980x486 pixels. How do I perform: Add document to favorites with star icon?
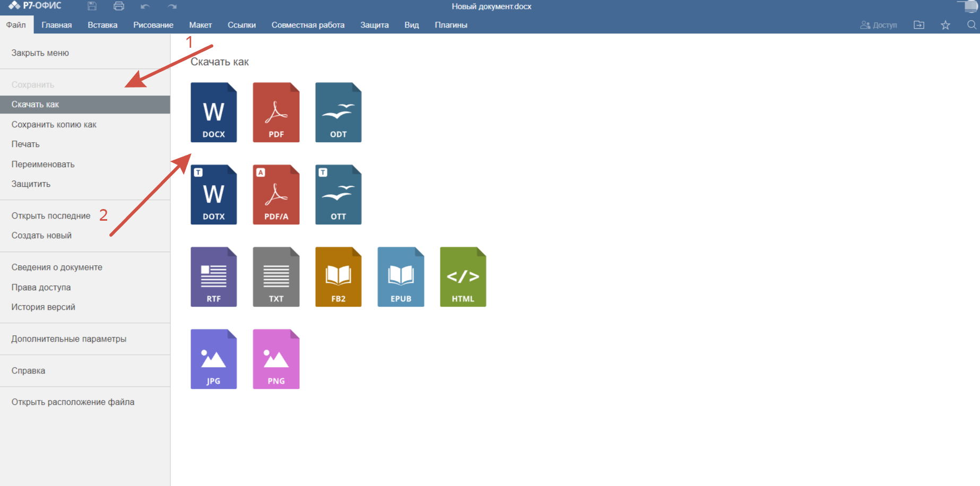(x=946, y=25)
